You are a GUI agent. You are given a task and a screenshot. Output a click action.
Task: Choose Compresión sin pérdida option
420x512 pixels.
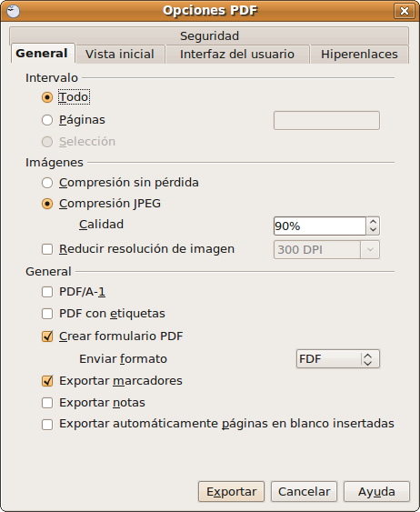47,183
